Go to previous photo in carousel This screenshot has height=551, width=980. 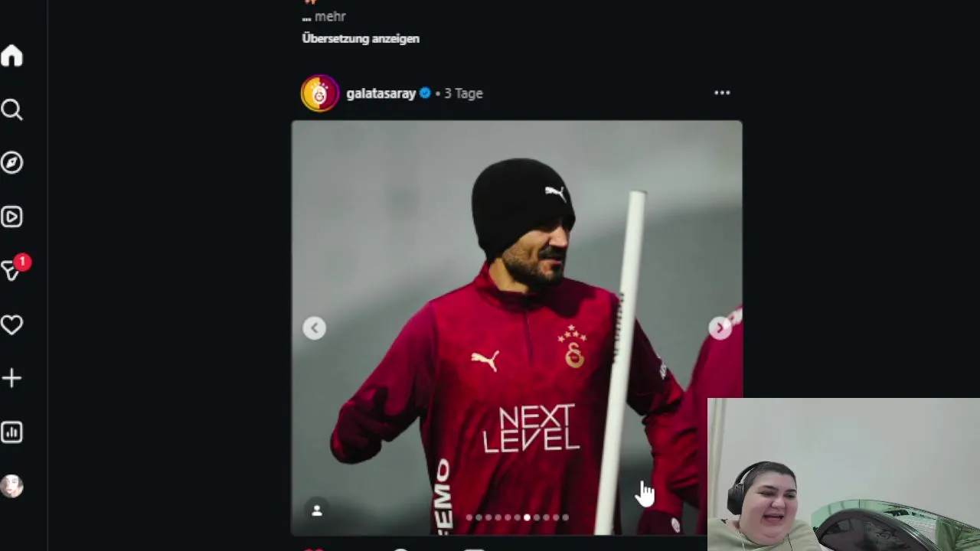pyautogui.click(x=314, y=328)
